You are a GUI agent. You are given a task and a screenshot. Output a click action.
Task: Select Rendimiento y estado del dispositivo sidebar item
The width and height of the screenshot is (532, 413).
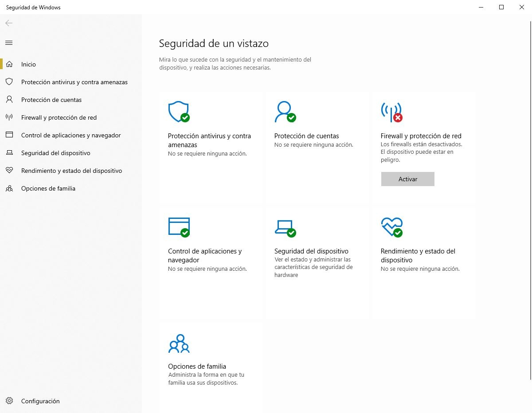tap(71, 171)
